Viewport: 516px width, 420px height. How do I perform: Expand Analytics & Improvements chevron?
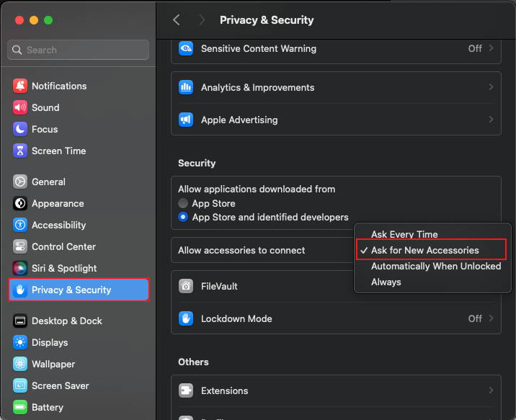click(491, 87)
